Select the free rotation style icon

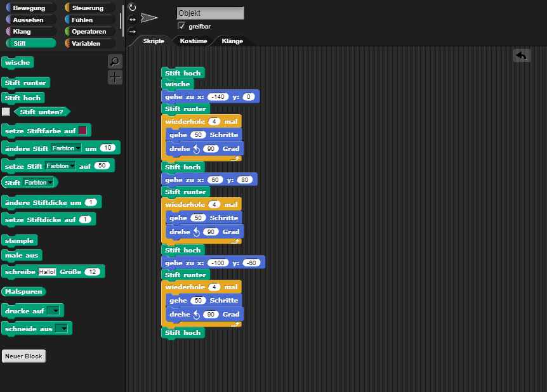point(132,8)
